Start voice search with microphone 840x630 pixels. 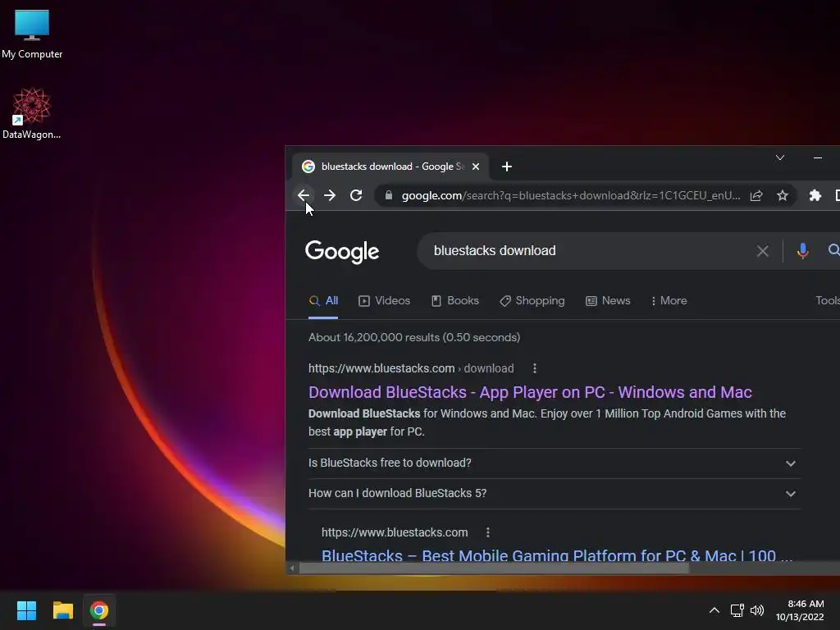(x=802, y=251)
